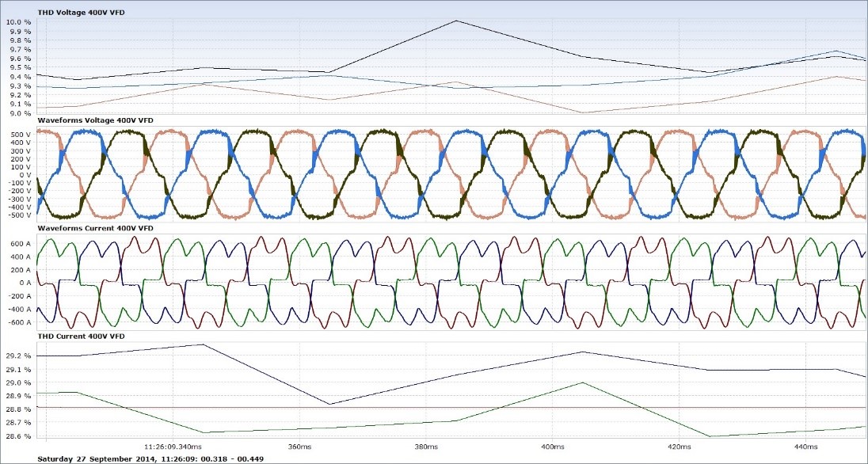
Task: Click the '9.5 %' axis label
Action: tap(19, 67)
